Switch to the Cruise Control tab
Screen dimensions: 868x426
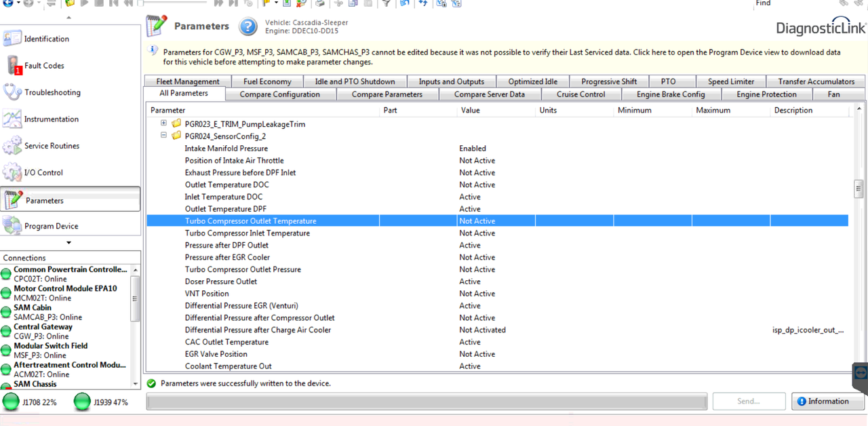pos(581,94)
